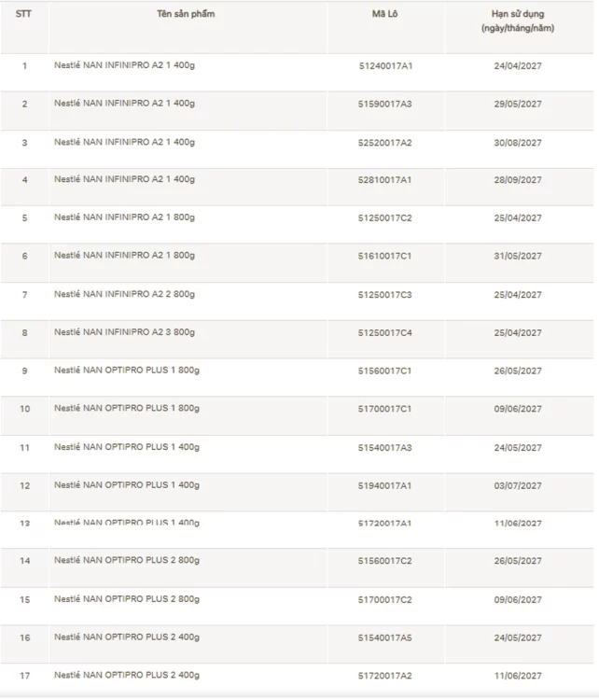Viewport: 599px width, 700px height.
Task: Select batch code 51240017A1
Action: coord(385,66)
